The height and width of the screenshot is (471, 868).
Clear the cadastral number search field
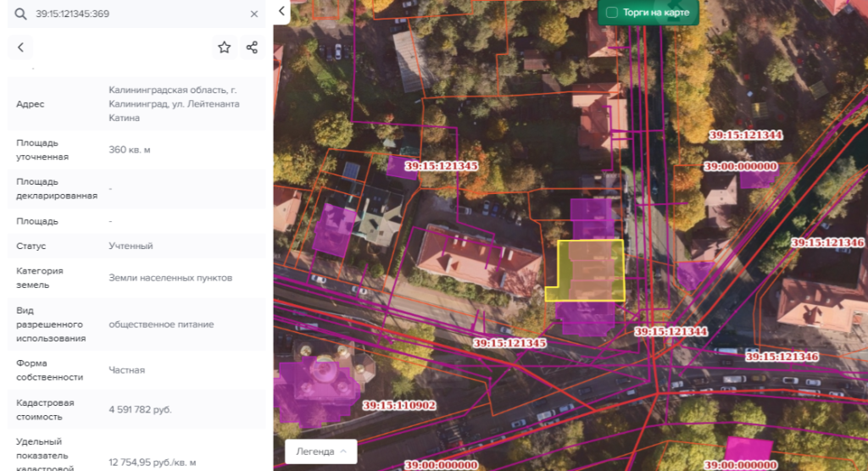254,14
